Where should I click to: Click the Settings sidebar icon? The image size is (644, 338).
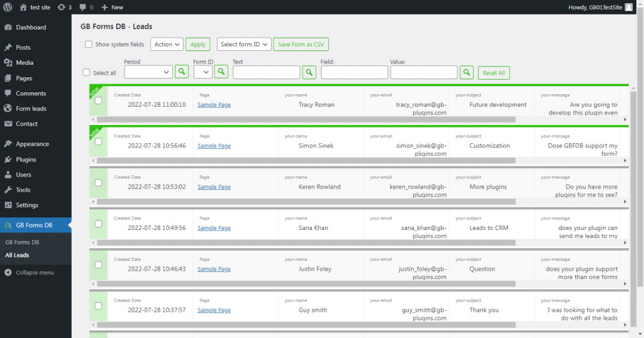pos(8,205)
